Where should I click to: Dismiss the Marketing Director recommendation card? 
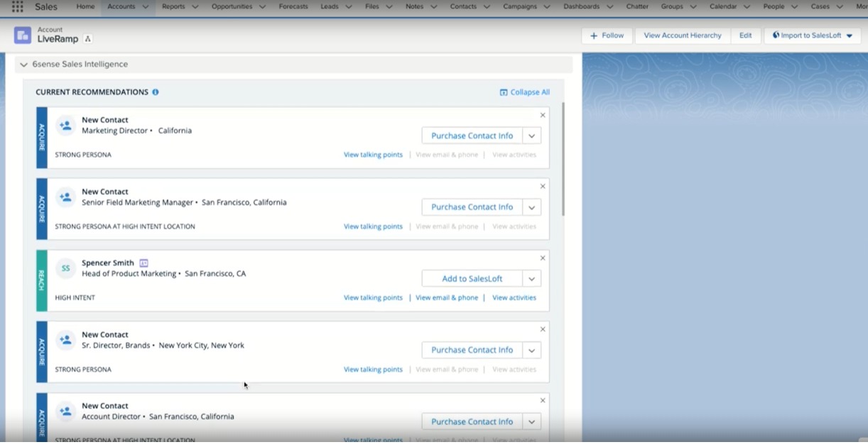point(543,115)
